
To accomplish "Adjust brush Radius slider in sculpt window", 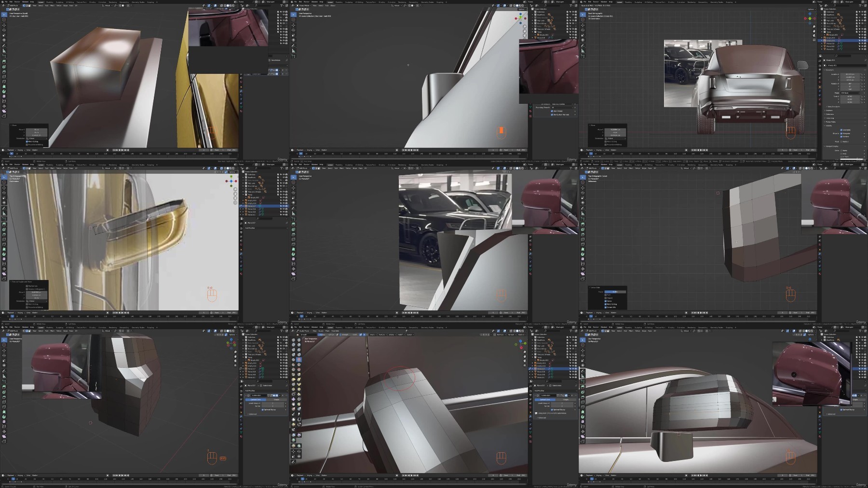I will [x=327, y=335].
